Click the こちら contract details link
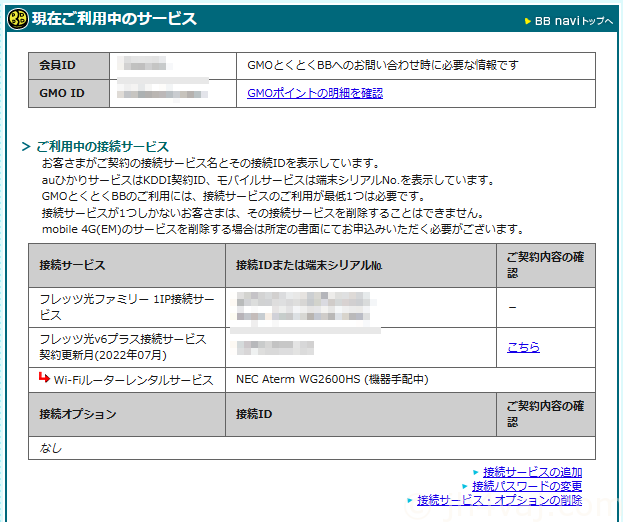 [x=523, y=347]
